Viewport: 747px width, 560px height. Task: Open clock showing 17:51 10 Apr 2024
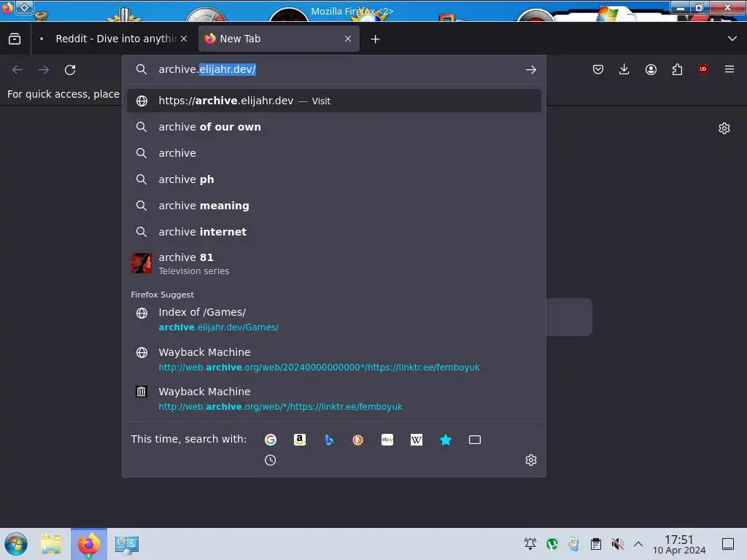point(679,544)
